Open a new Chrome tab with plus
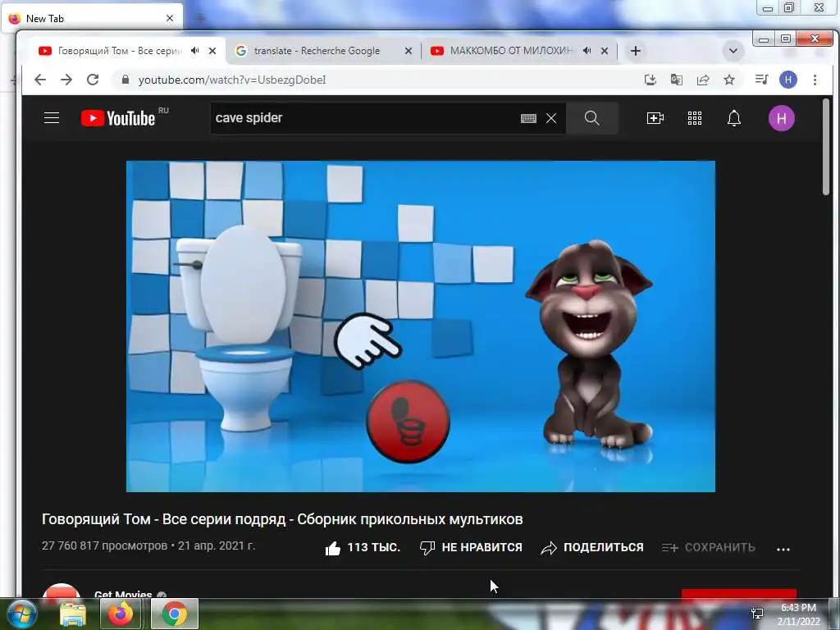 pos(636,51)
